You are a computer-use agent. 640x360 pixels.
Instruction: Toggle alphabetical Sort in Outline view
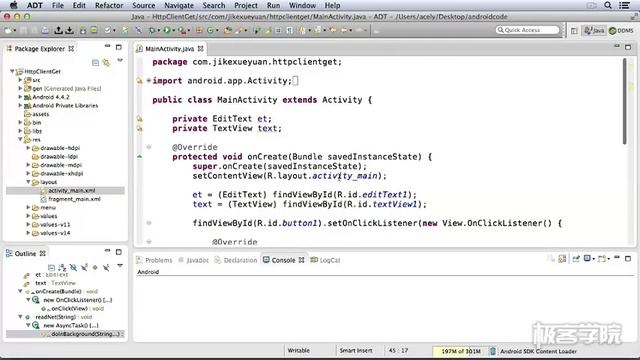coord(62,267)
